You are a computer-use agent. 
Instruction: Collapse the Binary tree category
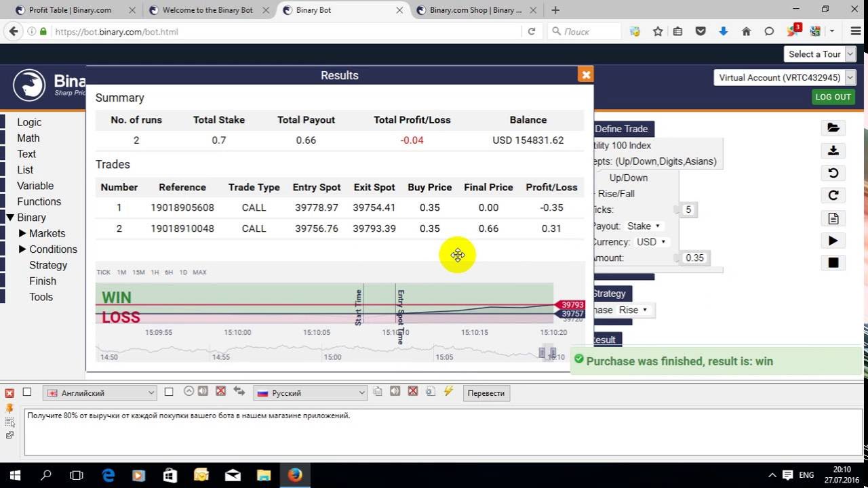(10, 218)
